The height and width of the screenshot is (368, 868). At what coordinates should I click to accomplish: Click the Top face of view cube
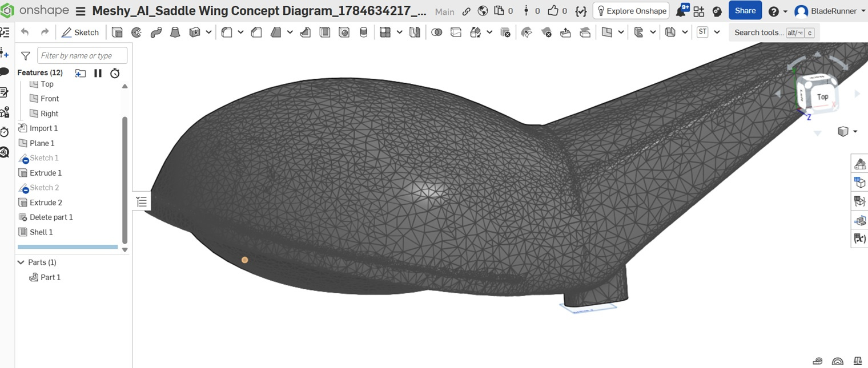(822, 96)
